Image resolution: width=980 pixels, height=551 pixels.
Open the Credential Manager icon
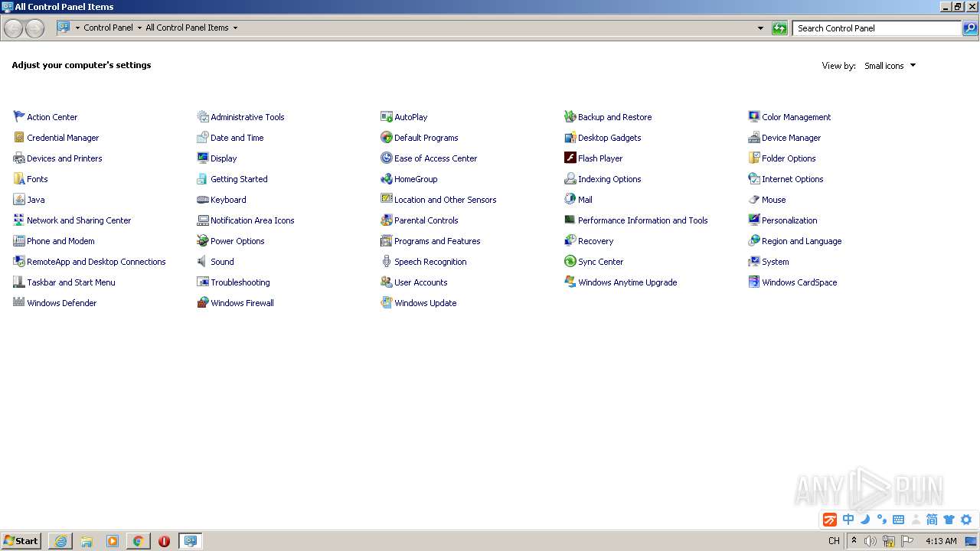click(19, 138)
